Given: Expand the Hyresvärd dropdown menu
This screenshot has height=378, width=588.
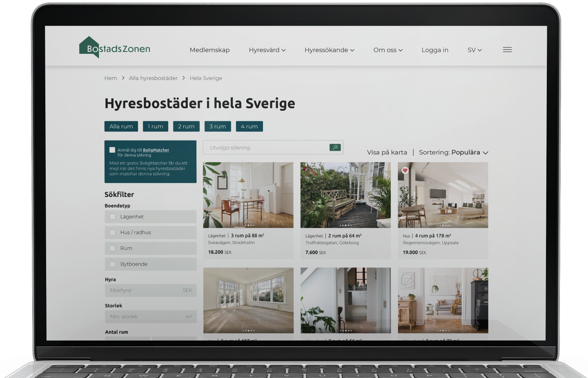Looking at the screenshot, I should pyautogui.click(x=267, y=50).
